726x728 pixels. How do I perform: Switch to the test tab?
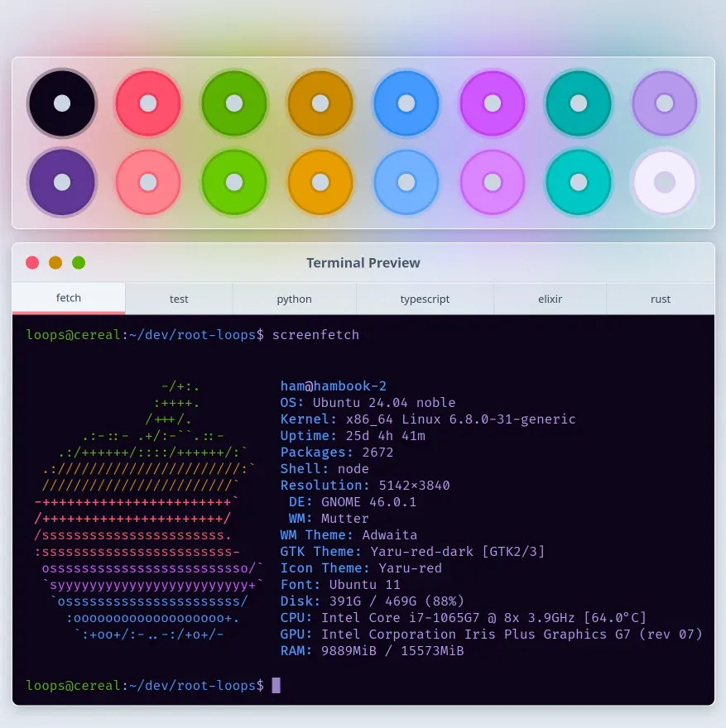[x=179, y=299]
